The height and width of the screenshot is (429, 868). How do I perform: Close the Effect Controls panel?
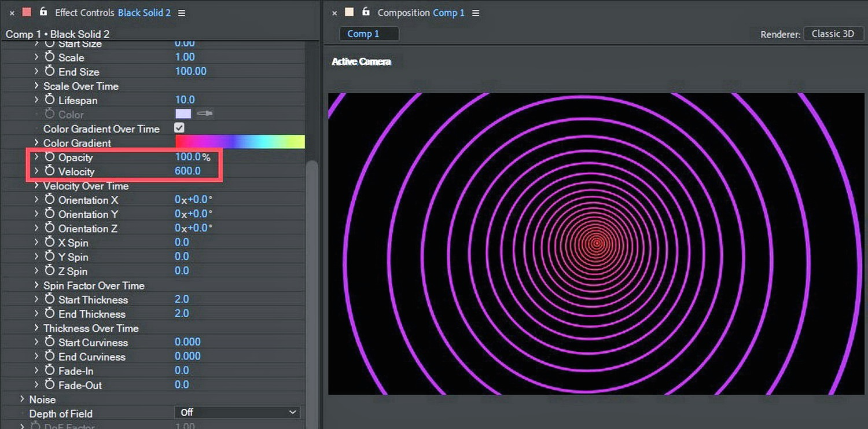pyautogui.click(x=12, y=13)
